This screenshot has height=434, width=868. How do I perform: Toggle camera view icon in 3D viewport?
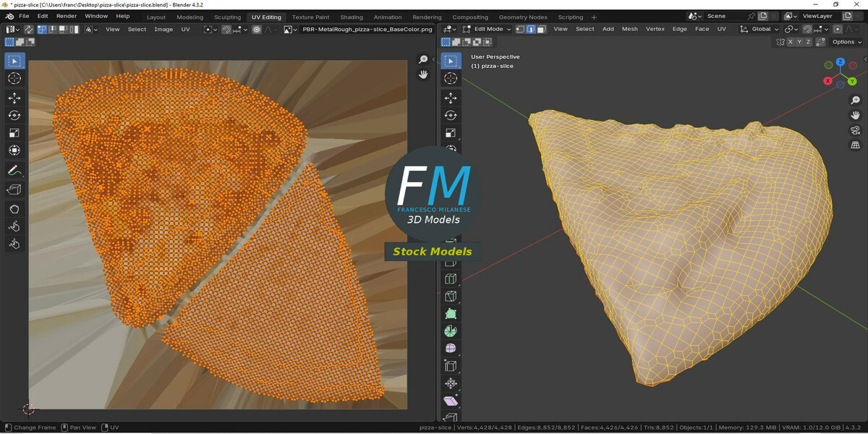click(x=855, y=130)
